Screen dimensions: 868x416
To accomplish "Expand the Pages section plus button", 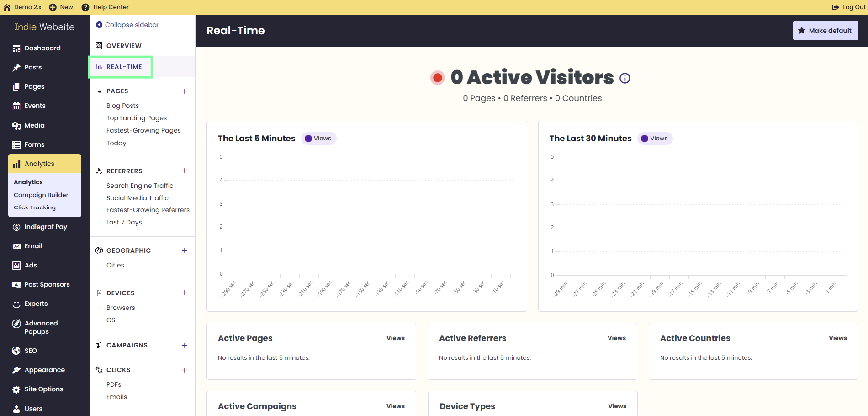I will [185, 91].
